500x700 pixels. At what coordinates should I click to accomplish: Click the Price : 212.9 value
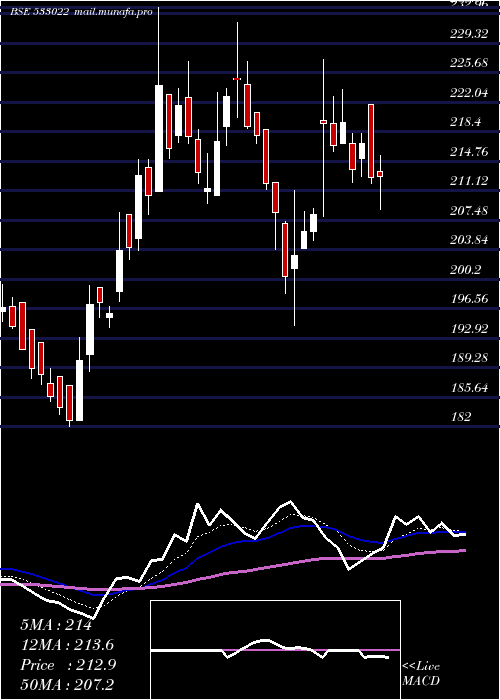pos(68,665)
